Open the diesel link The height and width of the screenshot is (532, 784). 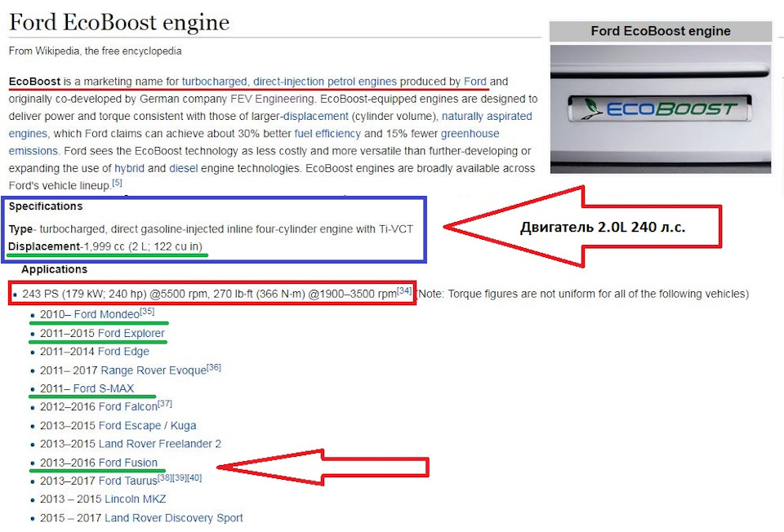click(183, 168)
